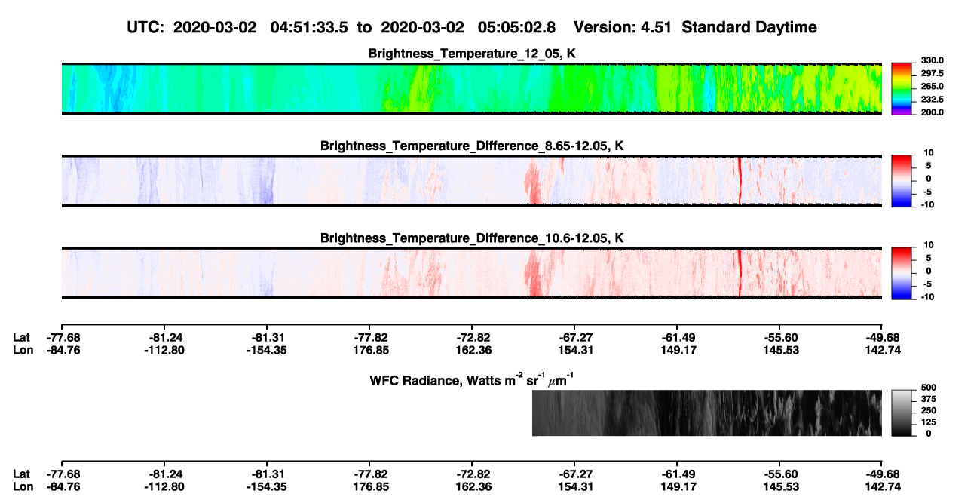This screenshot has height=503, width=980.
Task: Click the grayscale colorbar for WFC Radiance
Action: (x=902, y=413)
